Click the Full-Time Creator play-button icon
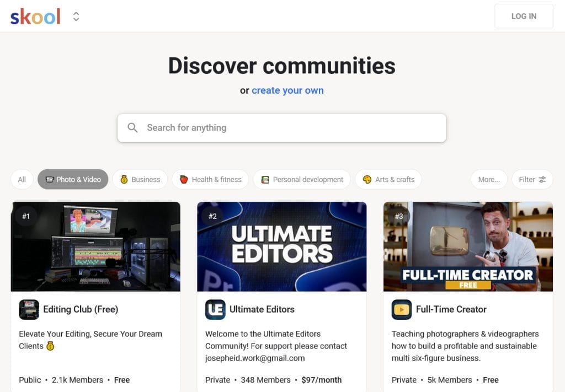The height and width of the screenshot is (392, 565). [402, 309]
